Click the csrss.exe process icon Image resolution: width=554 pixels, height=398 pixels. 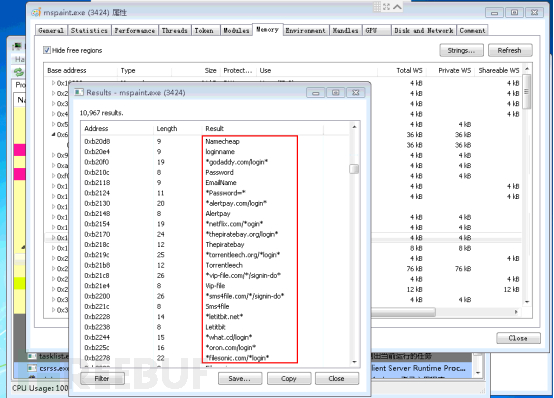(33, 368)
